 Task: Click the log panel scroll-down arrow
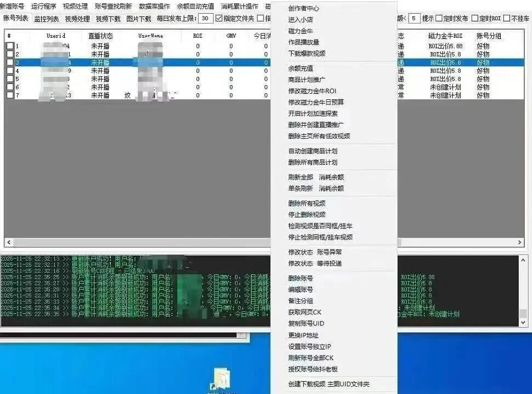point(523,323)
